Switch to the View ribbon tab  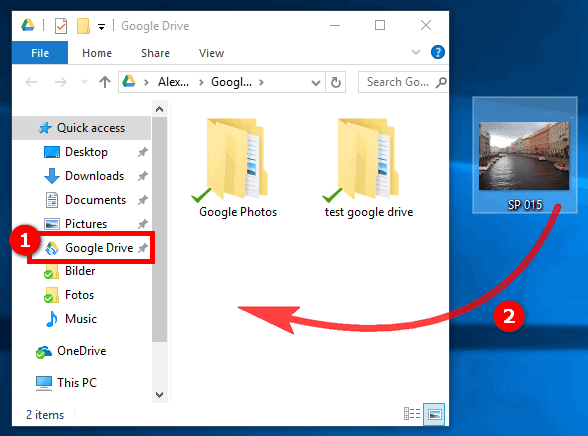coord(211,53)
